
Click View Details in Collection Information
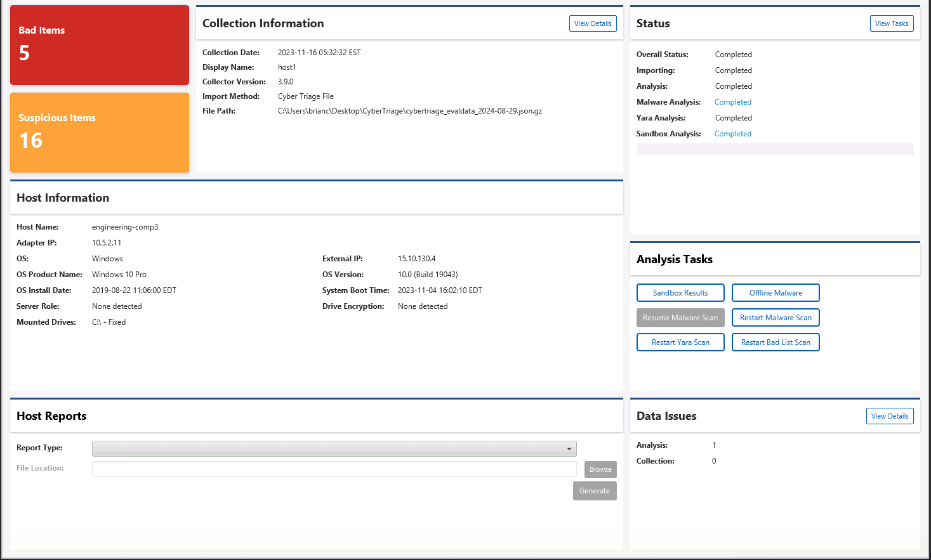click(x=593, y=23)
